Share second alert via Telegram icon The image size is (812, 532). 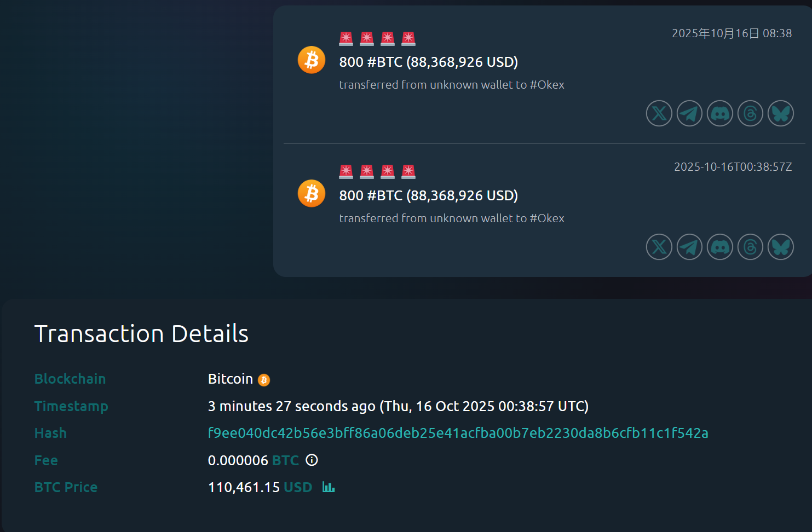[x=689, y=247]
